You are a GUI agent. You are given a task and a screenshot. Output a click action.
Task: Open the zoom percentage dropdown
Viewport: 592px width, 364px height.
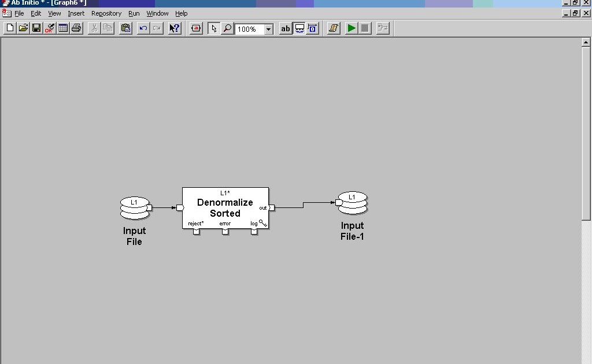(x=268, y=28)
